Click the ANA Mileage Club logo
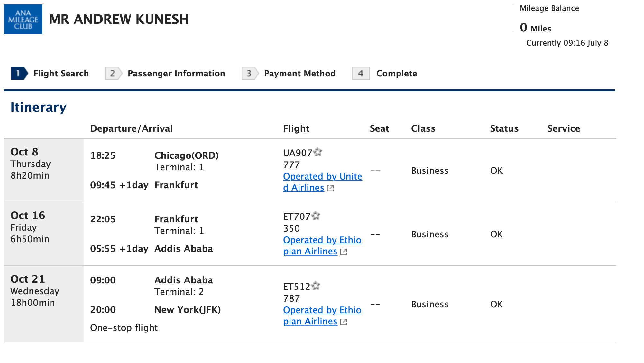The height and width of the screenshot is (363, 644). (x=23, y=19)
